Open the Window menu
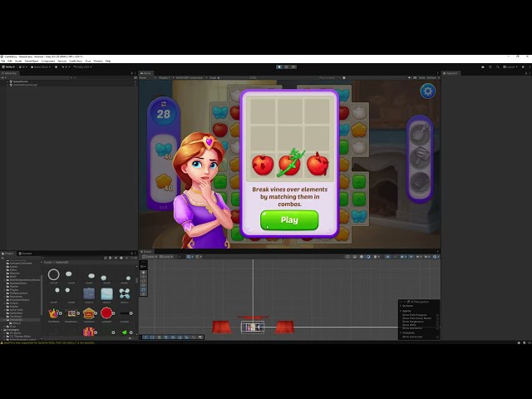532x399 pixels. pos(98,61)
